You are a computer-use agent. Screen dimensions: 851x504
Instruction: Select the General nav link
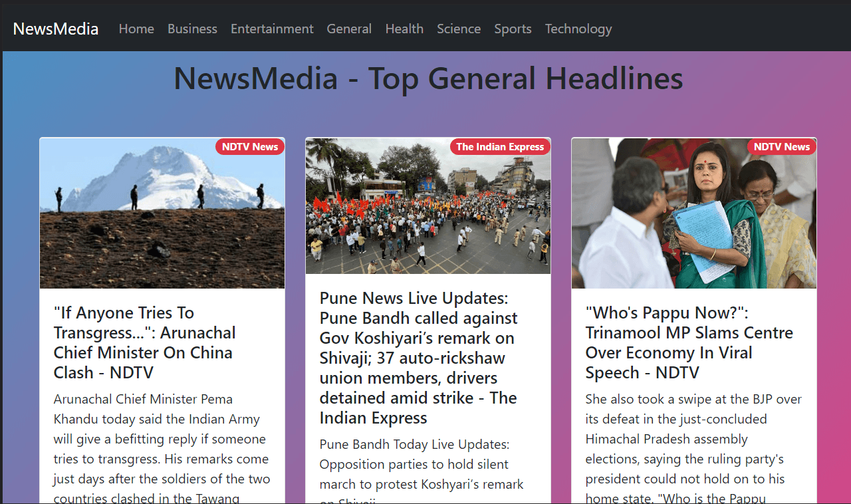click(x=349, y=29)
